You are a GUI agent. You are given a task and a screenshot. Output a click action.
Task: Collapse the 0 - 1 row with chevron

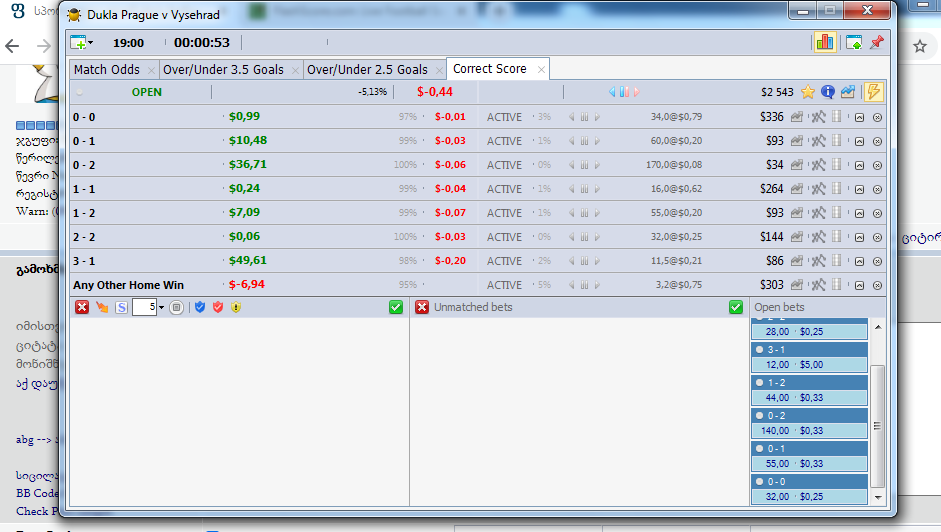[859, 142]
